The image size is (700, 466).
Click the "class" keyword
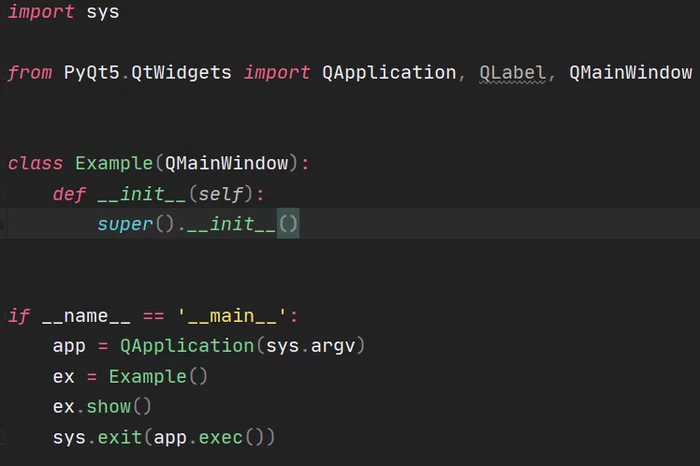click(x=35, y=163)
